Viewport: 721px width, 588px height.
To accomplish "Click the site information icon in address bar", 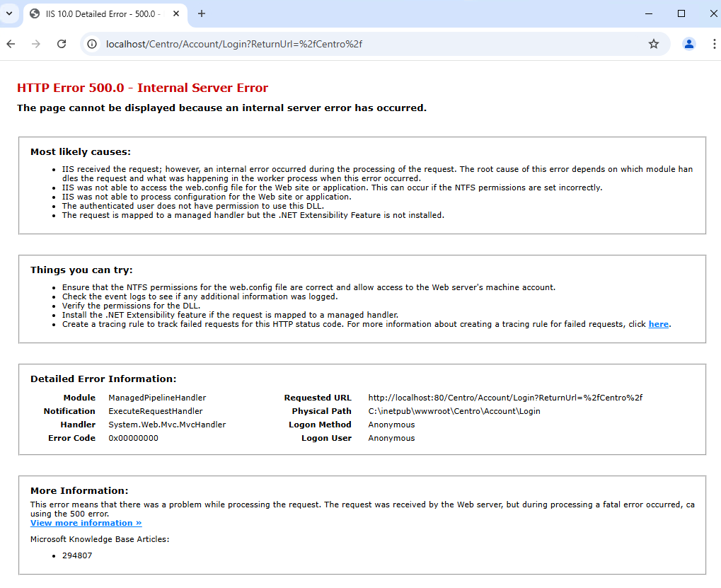I will 92,44.
